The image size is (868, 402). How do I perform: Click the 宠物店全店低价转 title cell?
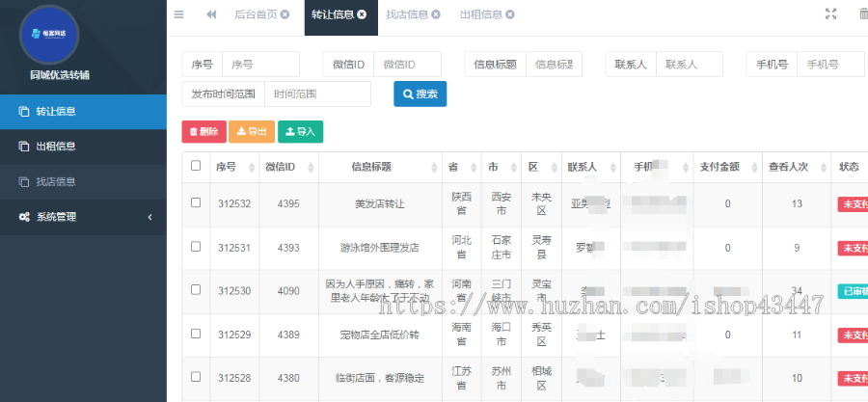pos(380,335)
